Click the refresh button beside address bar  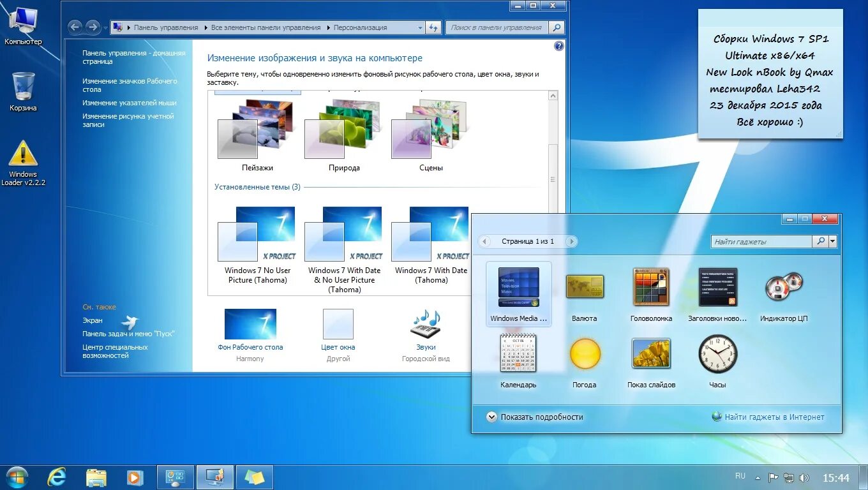tap(433, 27)
